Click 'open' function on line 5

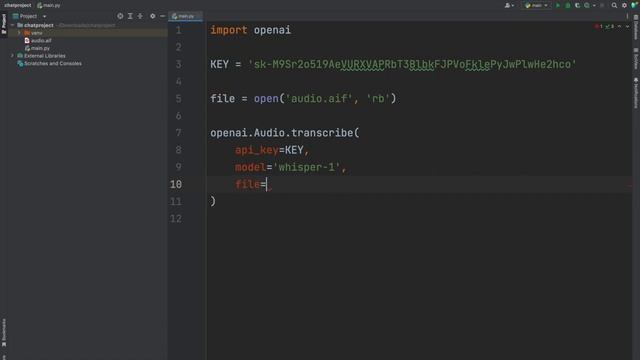[266, 99]
